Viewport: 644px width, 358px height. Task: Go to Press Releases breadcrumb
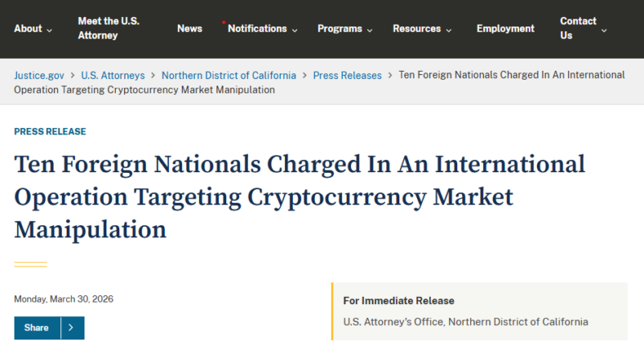coord(347,75)
